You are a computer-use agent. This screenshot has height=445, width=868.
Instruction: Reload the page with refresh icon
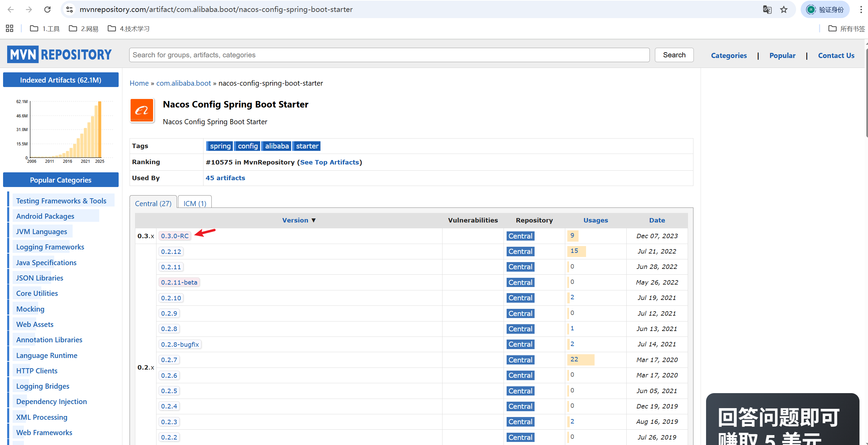point(47,10)
